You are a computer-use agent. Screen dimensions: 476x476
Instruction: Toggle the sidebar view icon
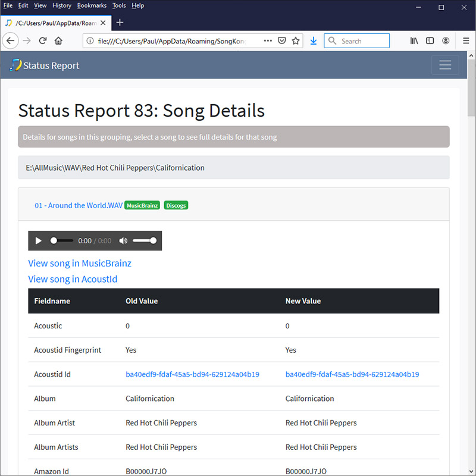click(430, 40)
